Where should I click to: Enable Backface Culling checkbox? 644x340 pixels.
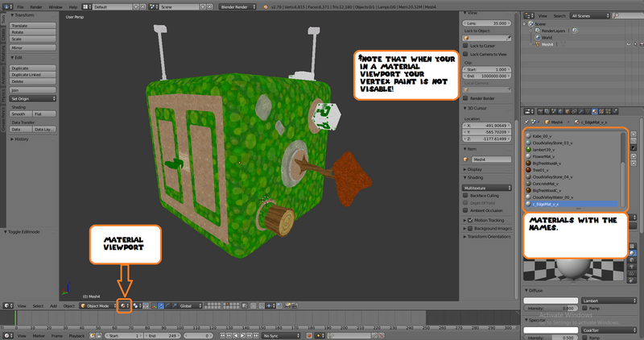point(465,196)
